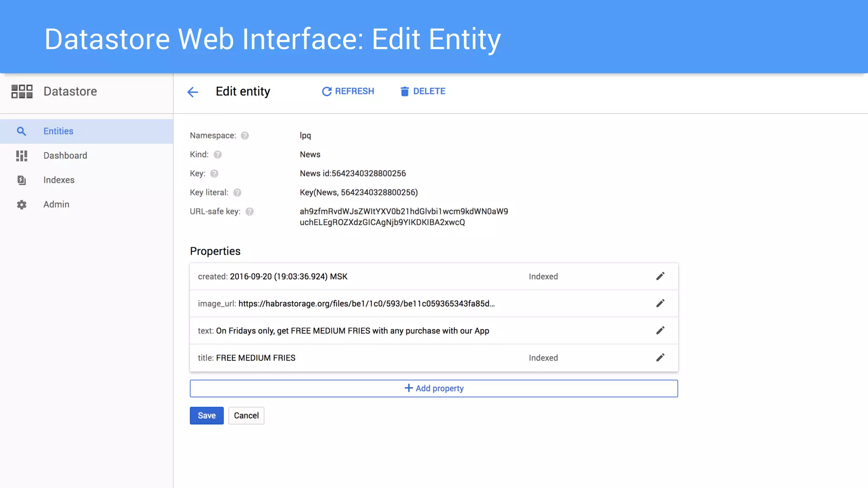Click the Admin gear icon in sidebar
This screenshot has height=488, width=868.
[x=22, y=205]
